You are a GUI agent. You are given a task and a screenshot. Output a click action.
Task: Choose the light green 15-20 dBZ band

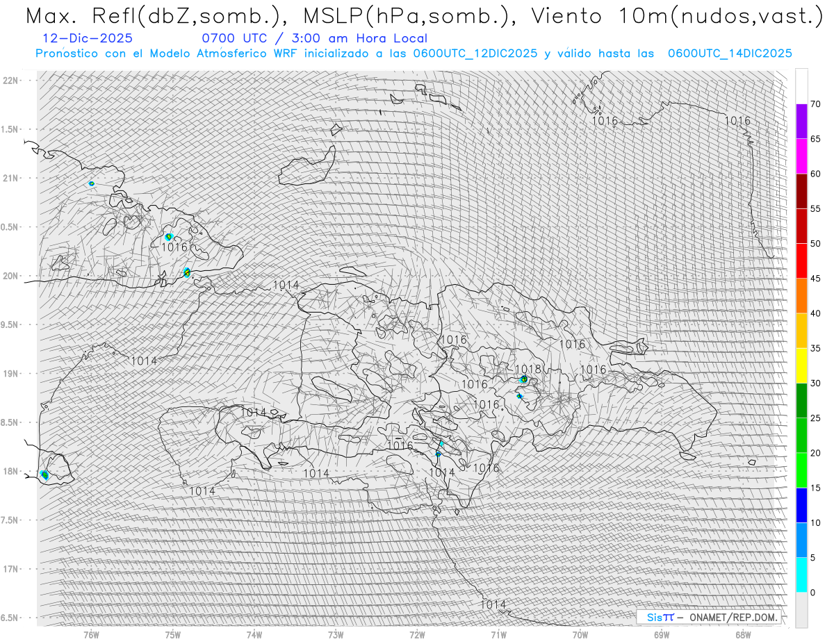coord(801,470)
